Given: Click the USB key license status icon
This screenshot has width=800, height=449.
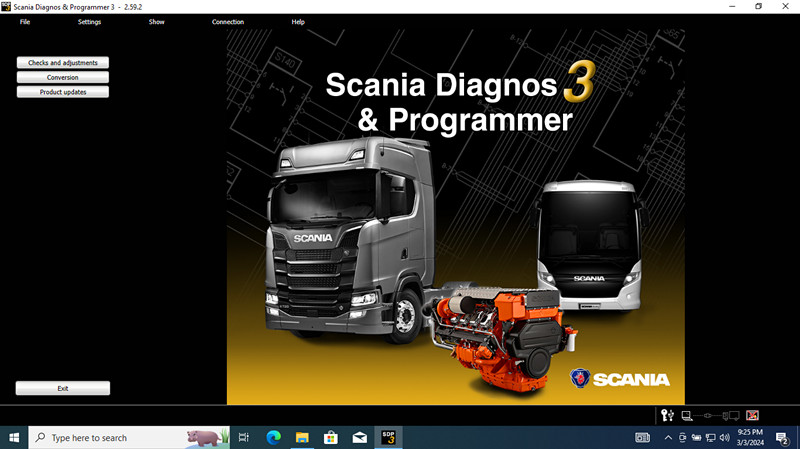Looking at the screenshot, I should [667, 415].
